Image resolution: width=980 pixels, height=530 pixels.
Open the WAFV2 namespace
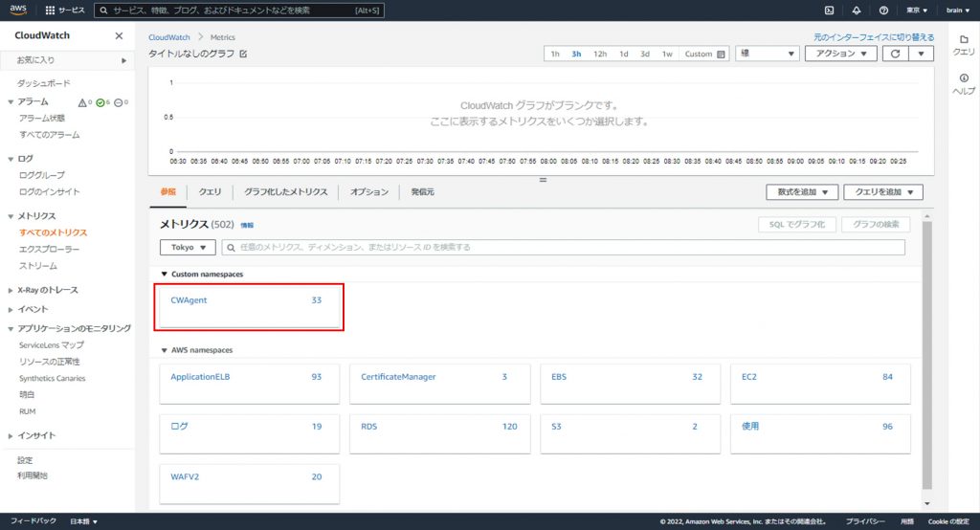tap(249, 483)
